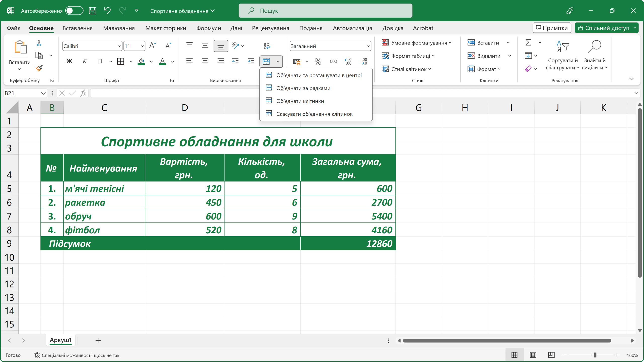Screen dimensions: 644x362
Task: Click the AutoSum sigma icon
Action: pyautogui.click(x=528, y=42)
